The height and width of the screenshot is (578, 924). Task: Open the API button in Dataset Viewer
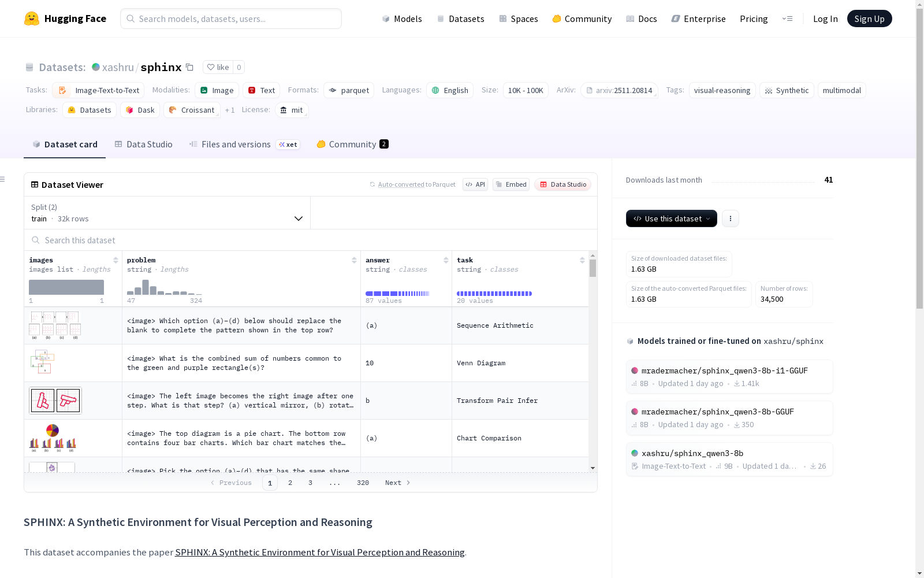[x=475, y=184]
